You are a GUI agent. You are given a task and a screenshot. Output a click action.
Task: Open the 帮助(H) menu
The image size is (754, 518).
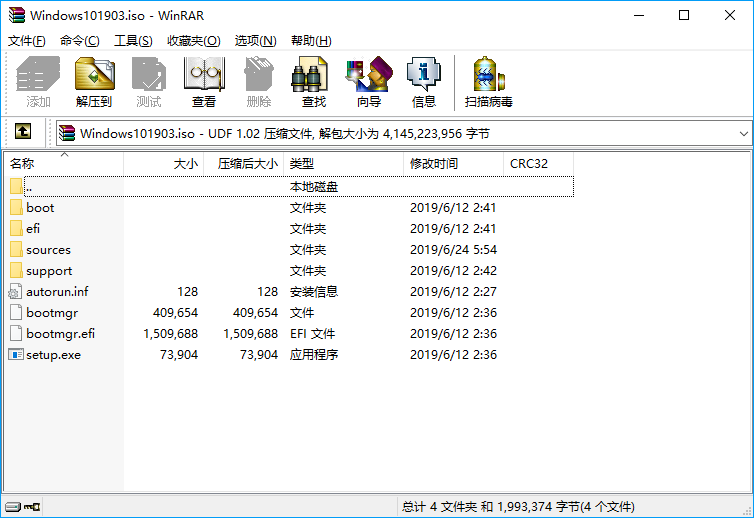pos(311,41)
